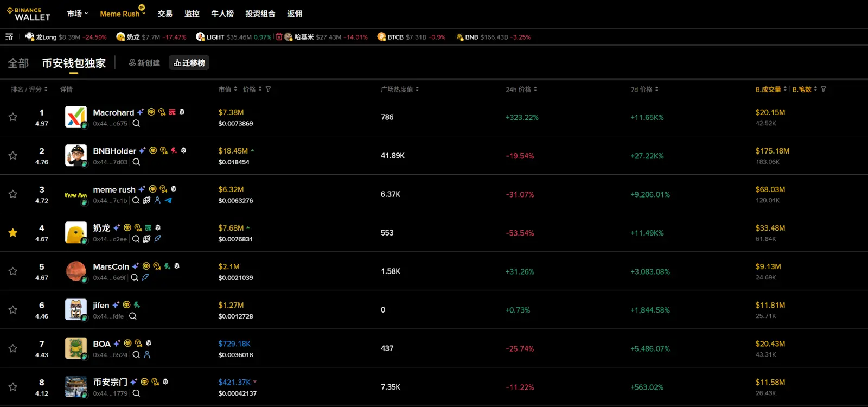Sort by 7d 价格 column
The image size is (868, 407).
pyautogui.click(x=644, y=90)
